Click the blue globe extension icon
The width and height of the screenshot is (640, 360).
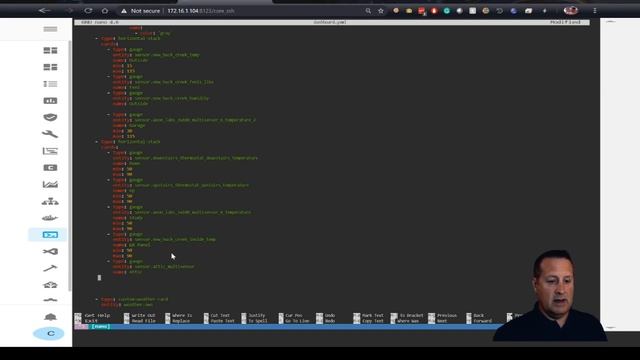(x=513, y=11)
